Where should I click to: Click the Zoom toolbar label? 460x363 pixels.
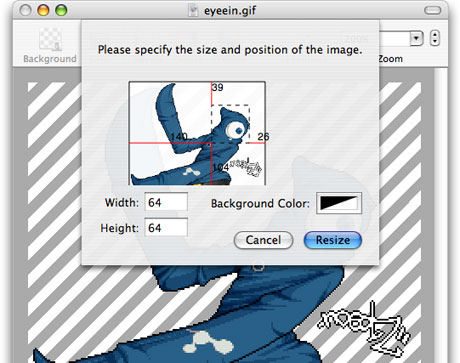point(390,59)
